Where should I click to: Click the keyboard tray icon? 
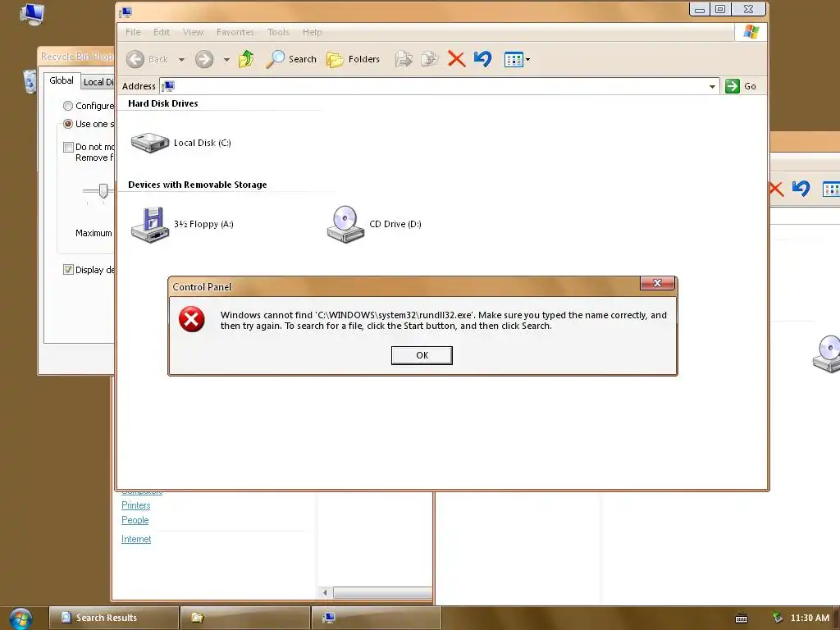742,619
